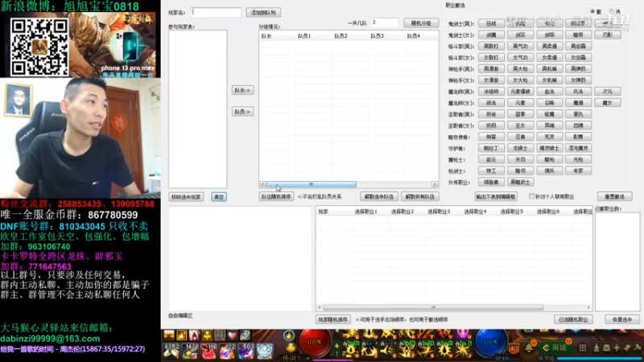Select the 刃影 class button
Image resolution: width=644 pixels, height=362 pixels.
608,35
